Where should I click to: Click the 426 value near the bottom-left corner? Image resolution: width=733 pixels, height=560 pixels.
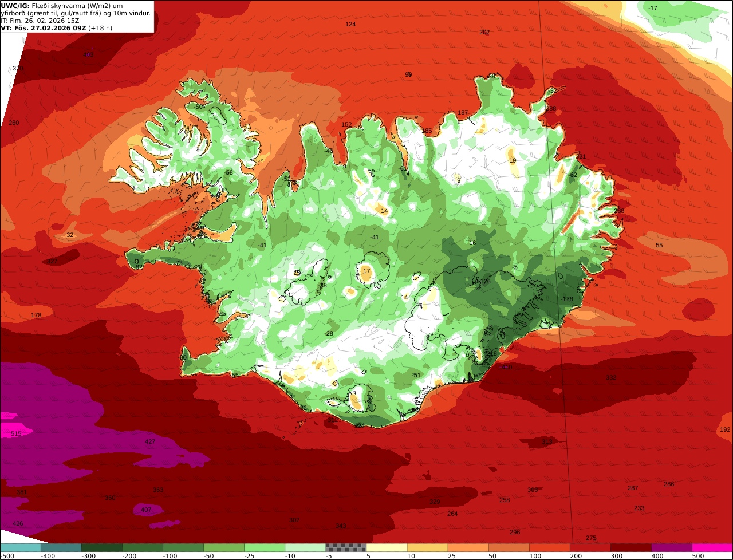18,523
